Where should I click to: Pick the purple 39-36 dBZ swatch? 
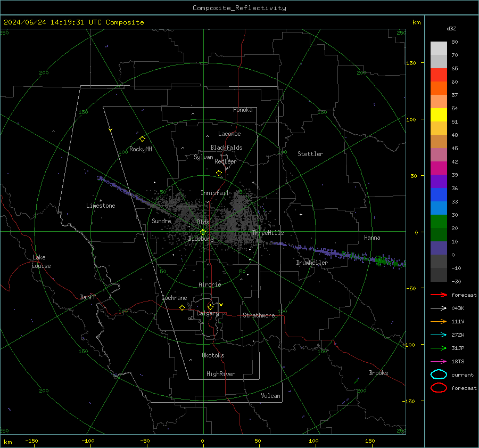(x=439, y=181)
